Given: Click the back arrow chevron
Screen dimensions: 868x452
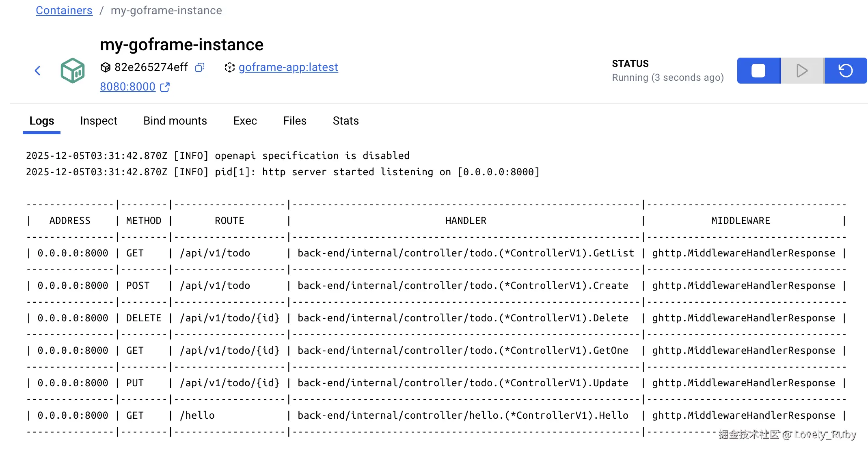Looking at the screenshot, I should [38, 71].
